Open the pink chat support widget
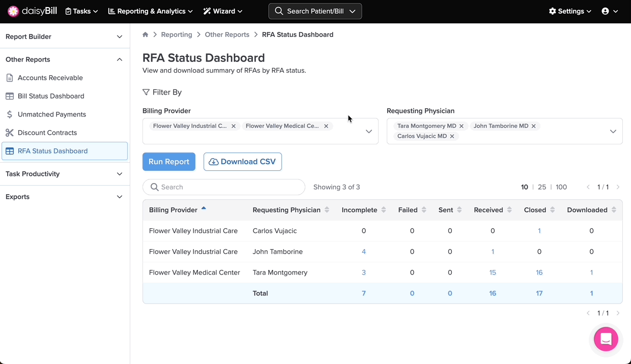The image size is (631, 364). [606, 339]
